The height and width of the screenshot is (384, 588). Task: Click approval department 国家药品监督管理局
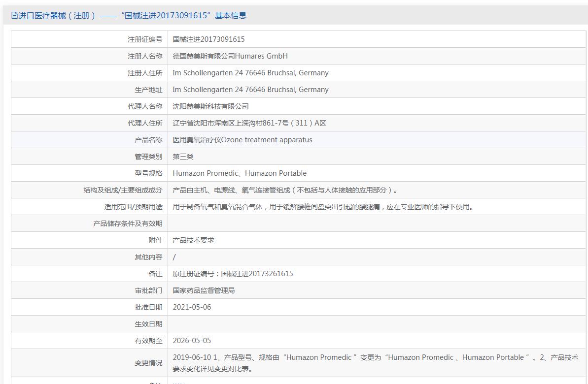204,290
